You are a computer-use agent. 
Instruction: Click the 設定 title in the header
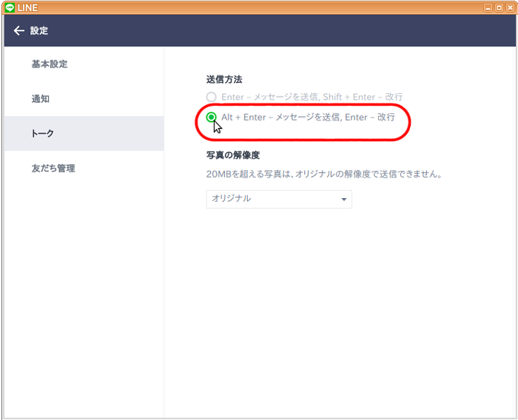click(39, 31)
